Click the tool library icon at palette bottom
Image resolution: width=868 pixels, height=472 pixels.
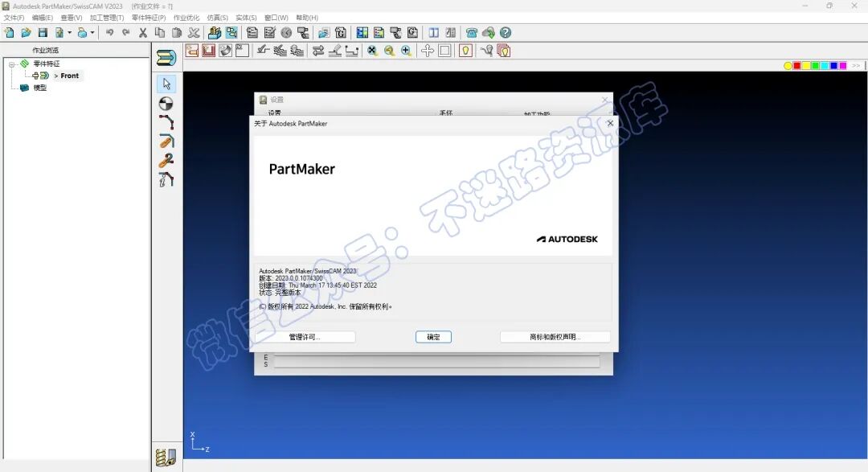coord(166,458)
